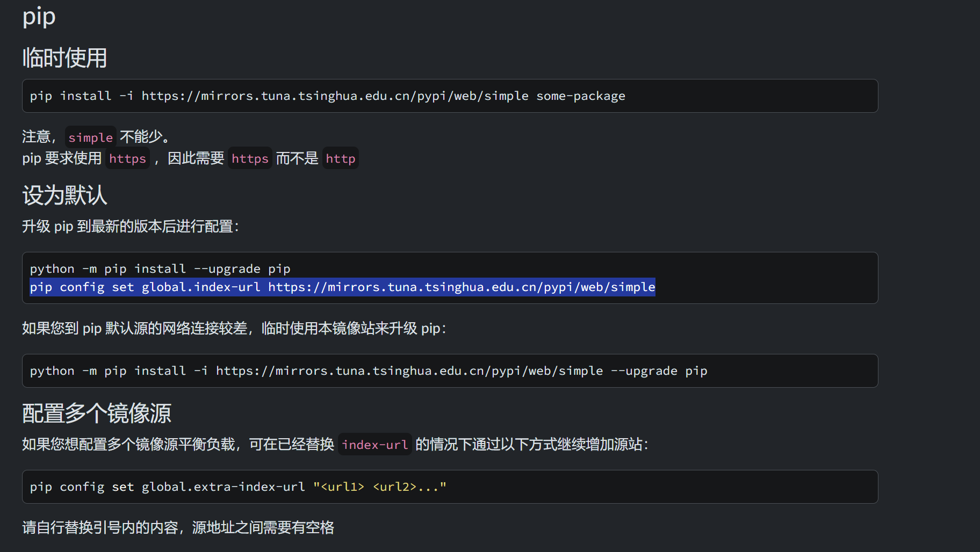980x552 pixels.
Task: Click the final note '请自行替换引号内的内容'
Action: [x=100, y=528]
